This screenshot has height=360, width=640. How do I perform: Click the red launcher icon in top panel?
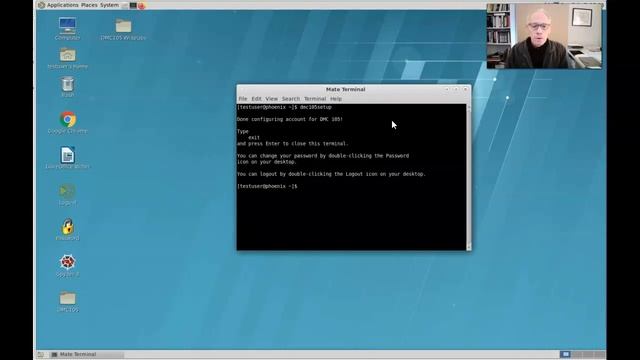pyautogui.click(x=142, y=6)
